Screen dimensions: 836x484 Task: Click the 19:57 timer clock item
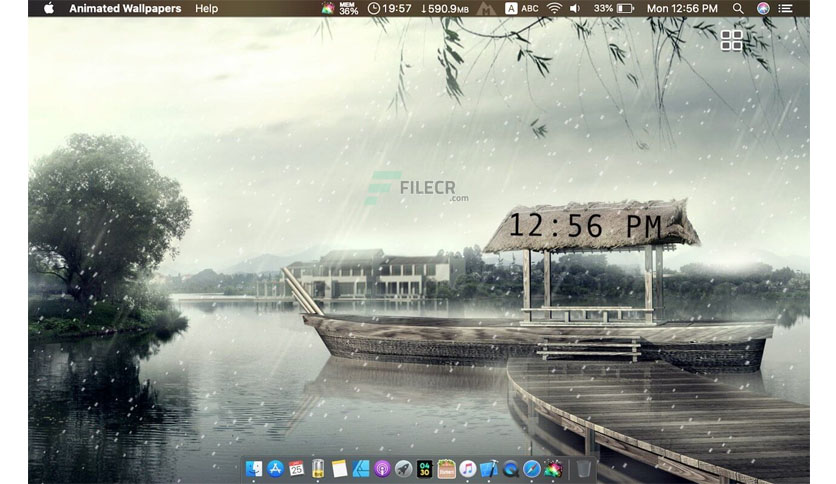[390, 9]
